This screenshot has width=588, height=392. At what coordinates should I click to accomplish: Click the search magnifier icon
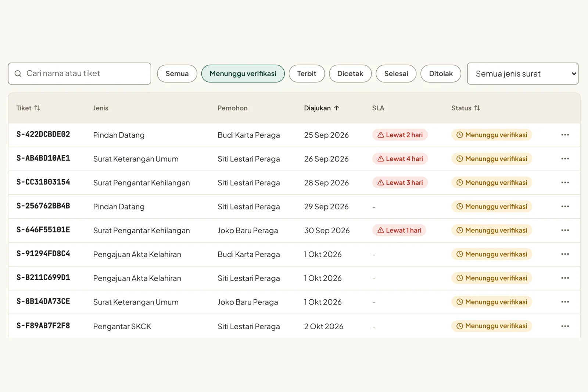pyautogui.click(x=18, y=74)
